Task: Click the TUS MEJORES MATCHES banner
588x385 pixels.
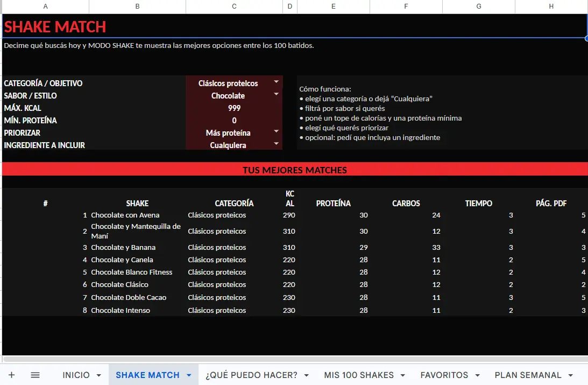Action: (294, 170)
